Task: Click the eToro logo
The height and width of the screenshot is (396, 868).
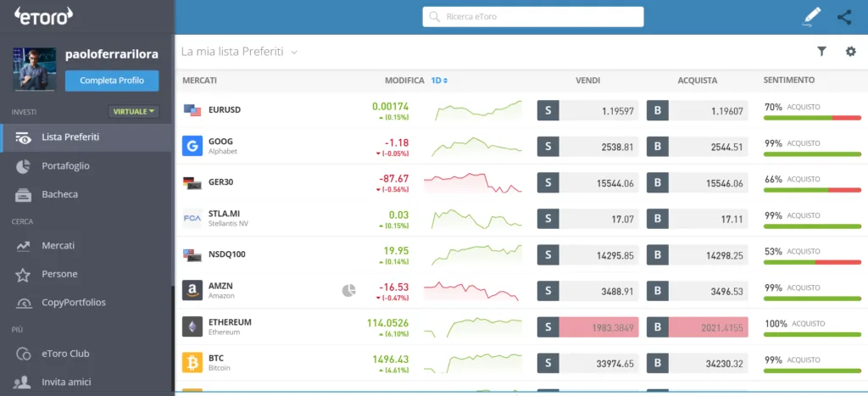Action: click(44, 15)
